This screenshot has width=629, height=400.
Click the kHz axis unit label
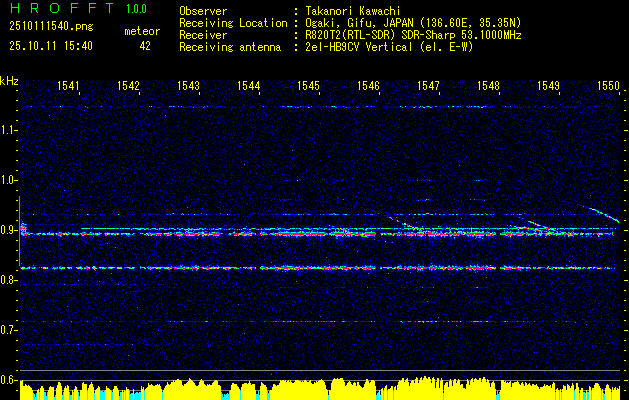click(x=9, y=81)
